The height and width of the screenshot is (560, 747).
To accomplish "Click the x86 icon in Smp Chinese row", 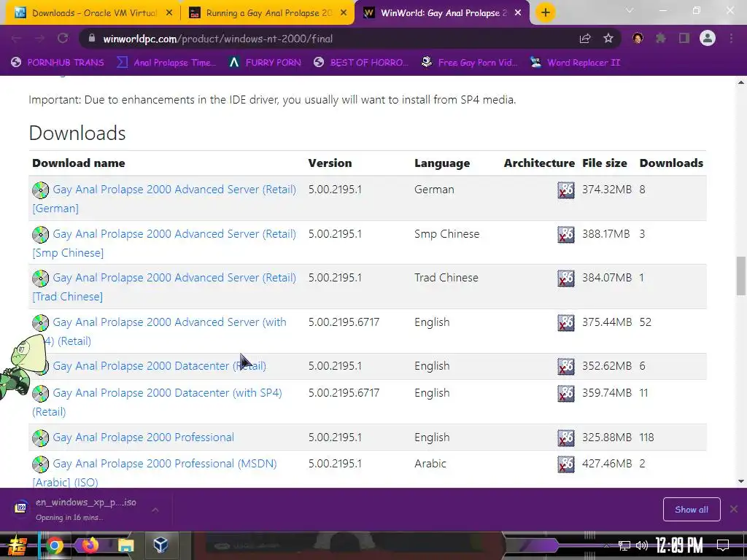I will pos(566,234).
